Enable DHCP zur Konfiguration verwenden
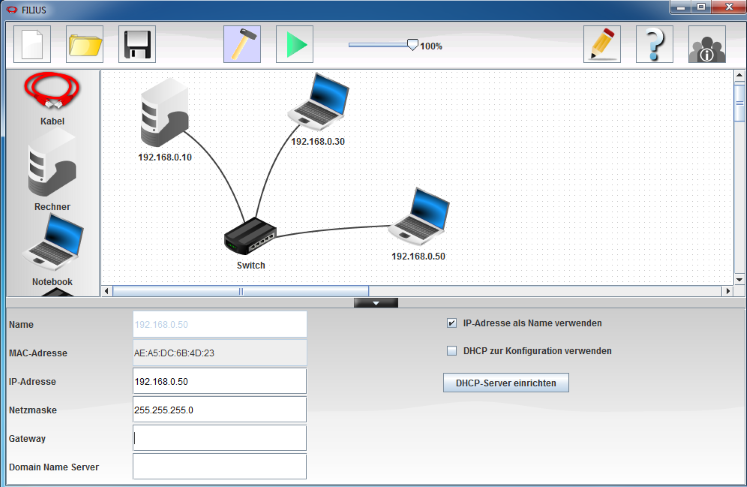 (x=452, y=351)
